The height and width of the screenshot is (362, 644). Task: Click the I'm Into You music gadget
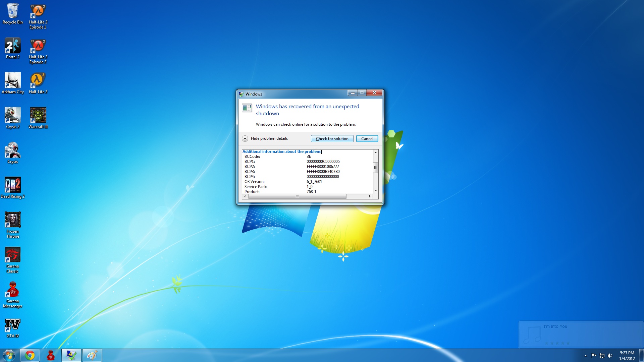(x=581, y=335)
